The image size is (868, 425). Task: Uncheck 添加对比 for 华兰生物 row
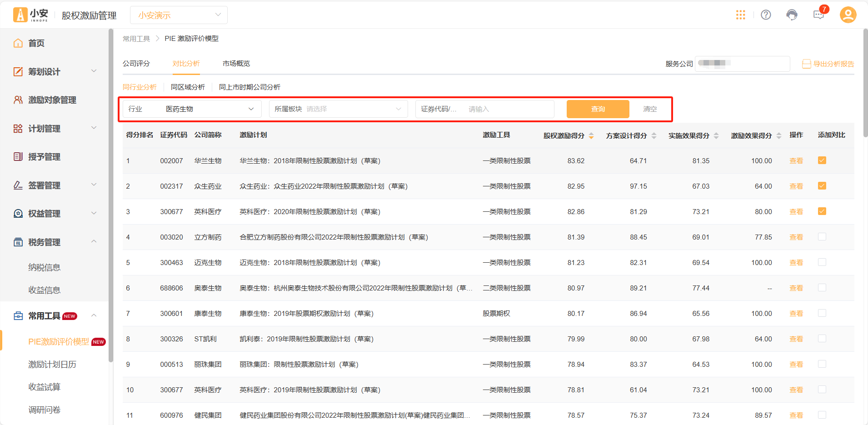coord(822,160)
